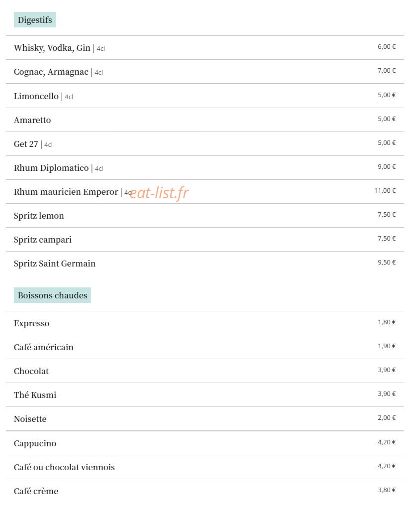Click the Café américain entry
413x532 pixels.
click(x=205, y=347)
